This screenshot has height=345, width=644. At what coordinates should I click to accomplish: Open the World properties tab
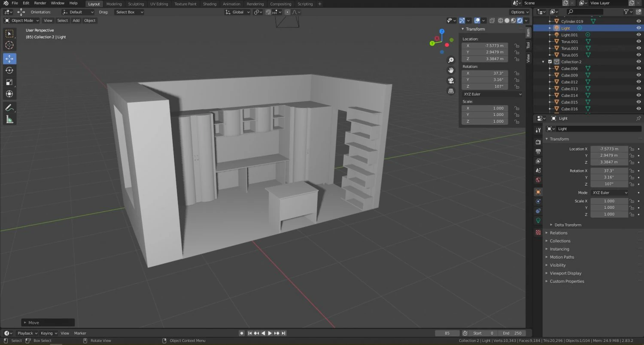click(x=538, y=180)
